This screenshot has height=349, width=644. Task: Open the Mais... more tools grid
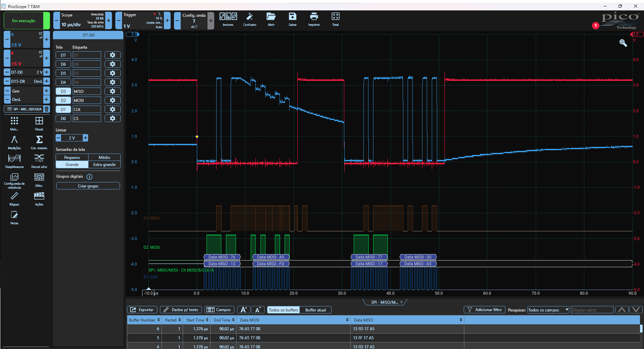[x=14, y=124]
